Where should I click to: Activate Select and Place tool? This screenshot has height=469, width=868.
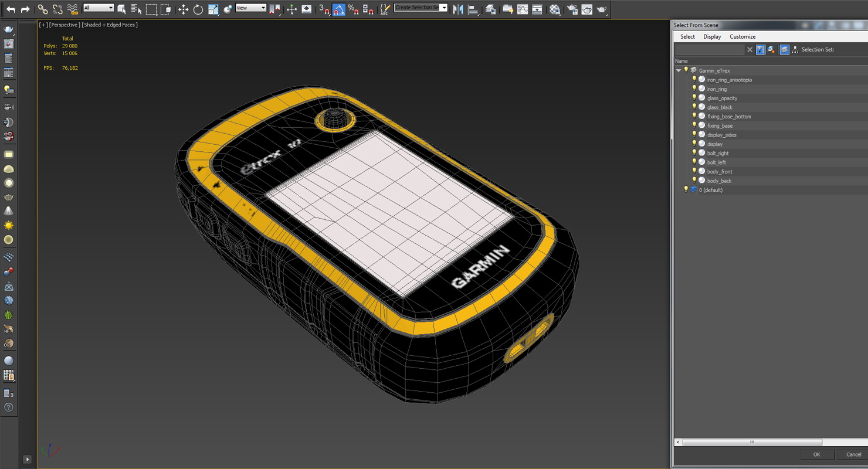pos(228,9)
